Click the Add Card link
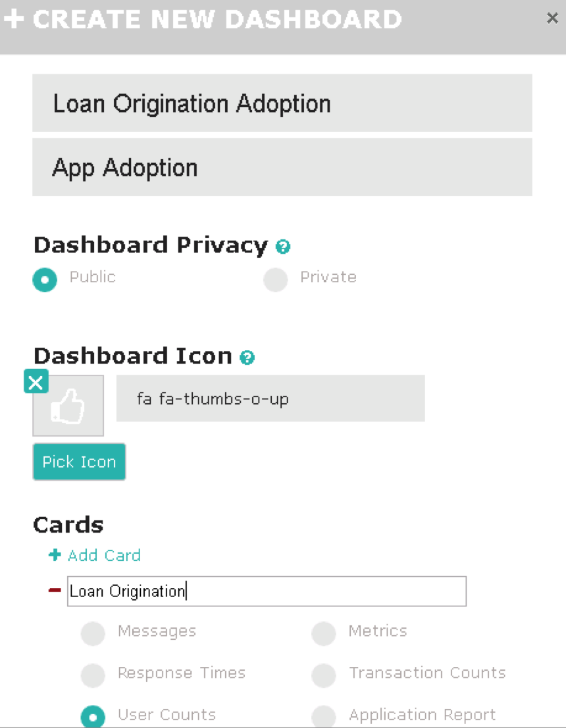Image resolution: width=566 pixels, height=728 pixels. (x=104, y=555)
